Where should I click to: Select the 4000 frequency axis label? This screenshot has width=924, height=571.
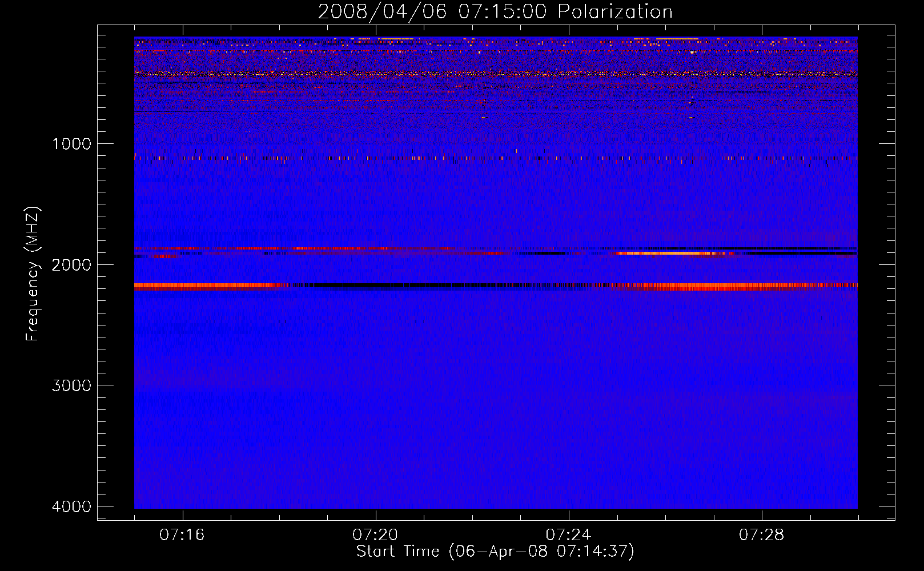[x=71, y=506]
